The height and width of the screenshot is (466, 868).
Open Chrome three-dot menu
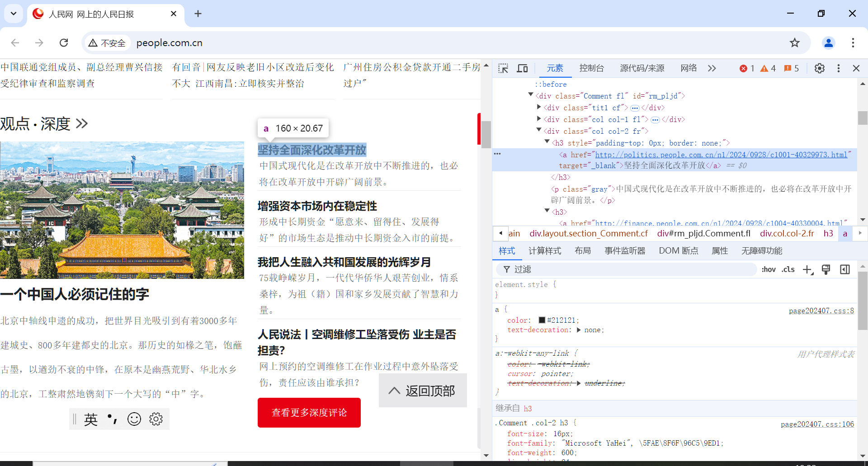tap(853, 43)
